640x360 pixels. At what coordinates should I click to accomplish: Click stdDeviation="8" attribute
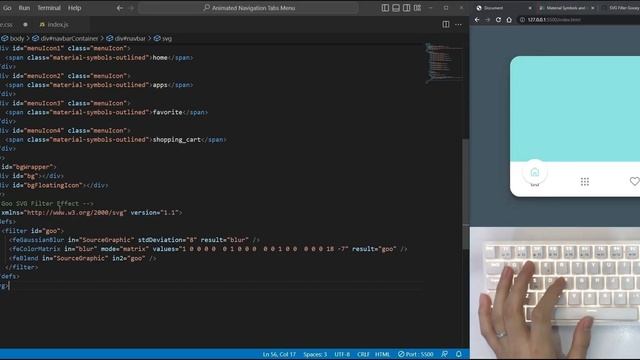click(x=167, y=240)
